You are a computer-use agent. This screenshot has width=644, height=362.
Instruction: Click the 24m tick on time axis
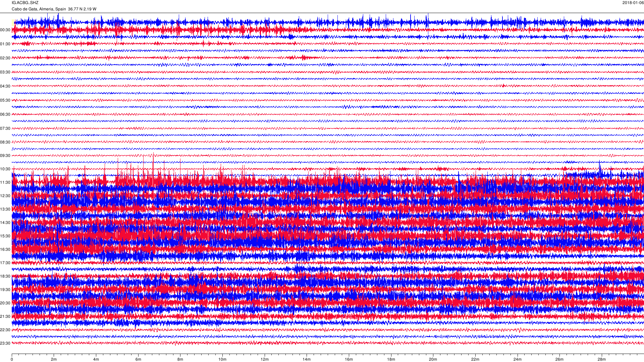[518, 359]
